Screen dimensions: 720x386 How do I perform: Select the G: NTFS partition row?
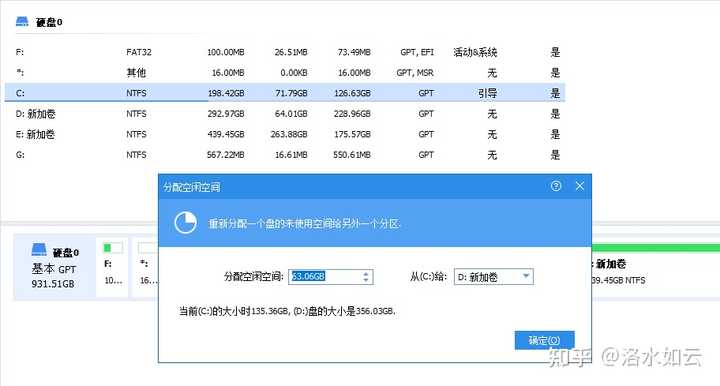[285, 155]
